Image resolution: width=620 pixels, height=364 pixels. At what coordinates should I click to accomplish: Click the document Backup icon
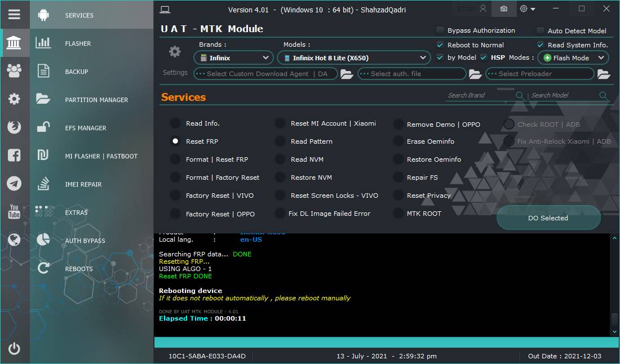coord(43,71)
